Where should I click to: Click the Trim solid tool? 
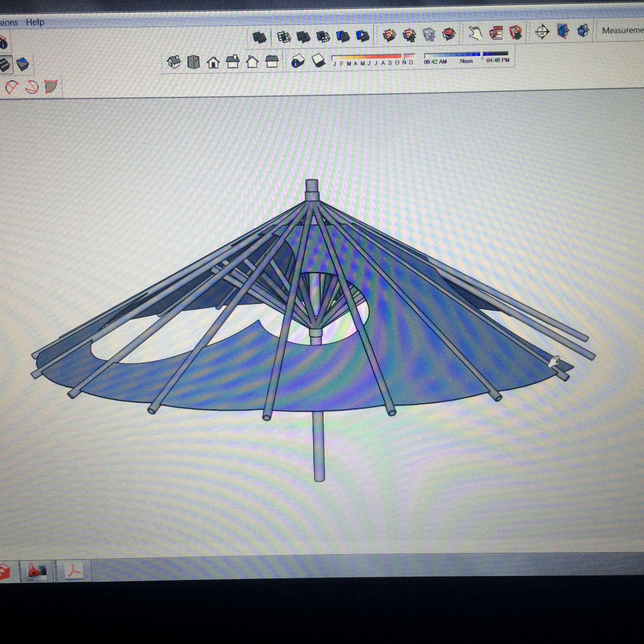343,36
